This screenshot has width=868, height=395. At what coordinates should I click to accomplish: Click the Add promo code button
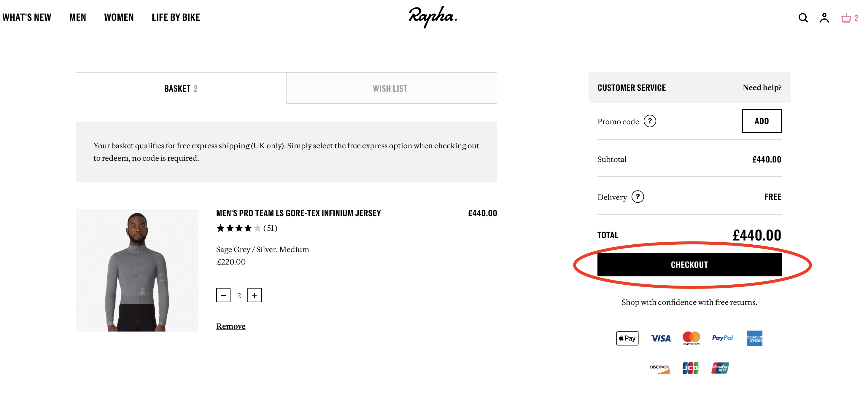click(762, 121)
